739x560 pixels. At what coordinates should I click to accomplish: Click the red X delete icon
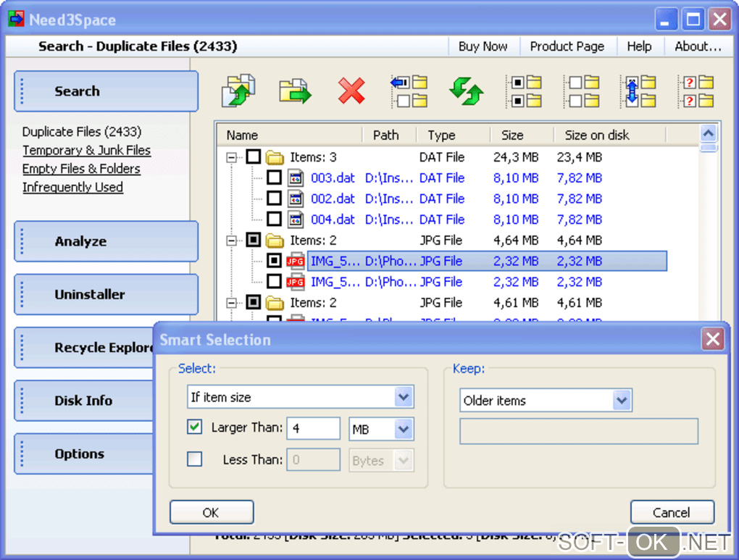[x=351, y=91]
